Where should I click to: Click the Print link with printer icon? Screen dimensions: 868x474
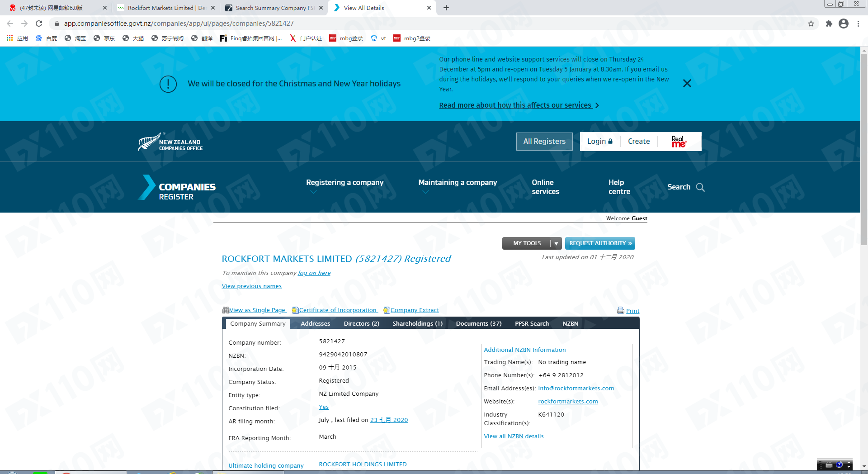point(628,311)
